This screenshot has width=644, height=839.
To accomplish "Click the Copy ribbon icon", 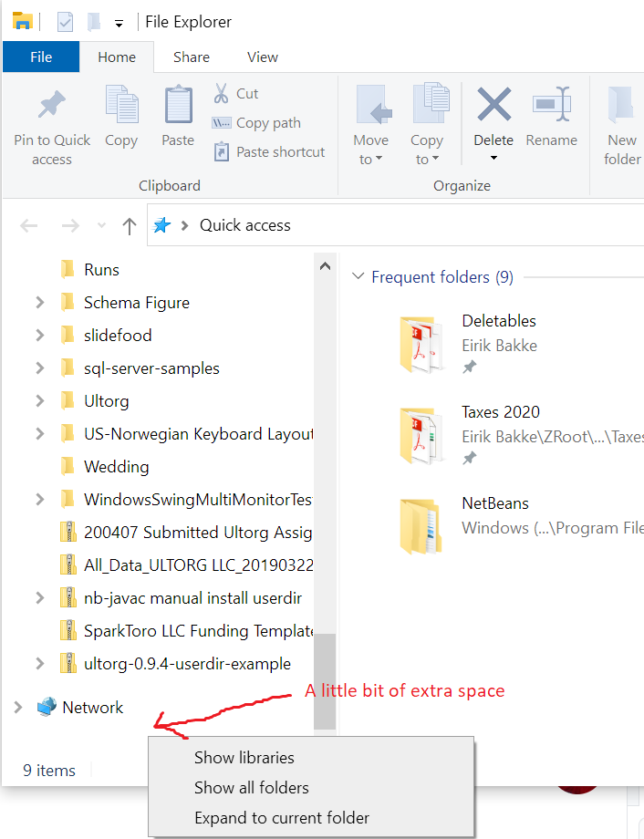I will click(121, 104).
